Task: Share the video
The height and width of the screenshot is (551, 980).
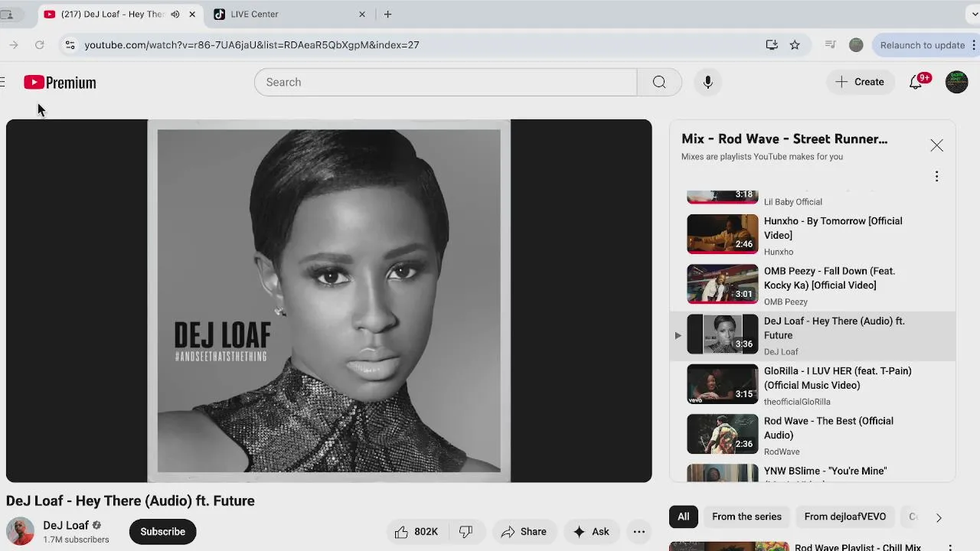Action: tap(524, 532)
